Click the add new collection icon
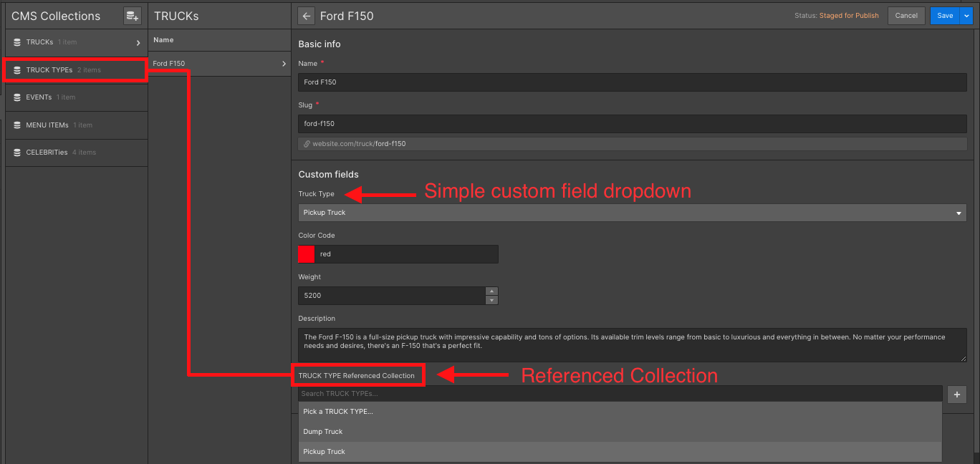This screenshot has height=464, width=980. click(132, 16)
